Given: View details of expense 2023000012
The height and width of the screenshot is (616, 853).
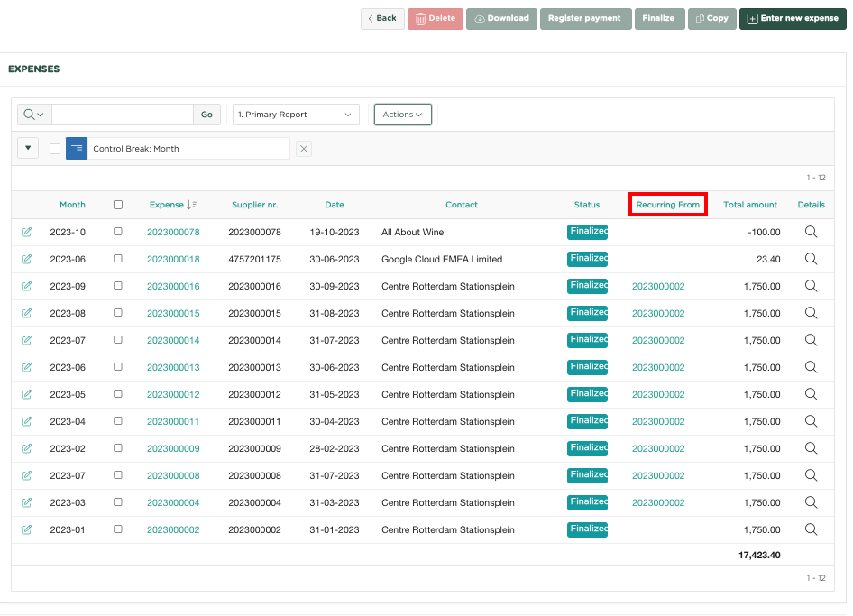Looking at the screenshot, I should [811, 394].
